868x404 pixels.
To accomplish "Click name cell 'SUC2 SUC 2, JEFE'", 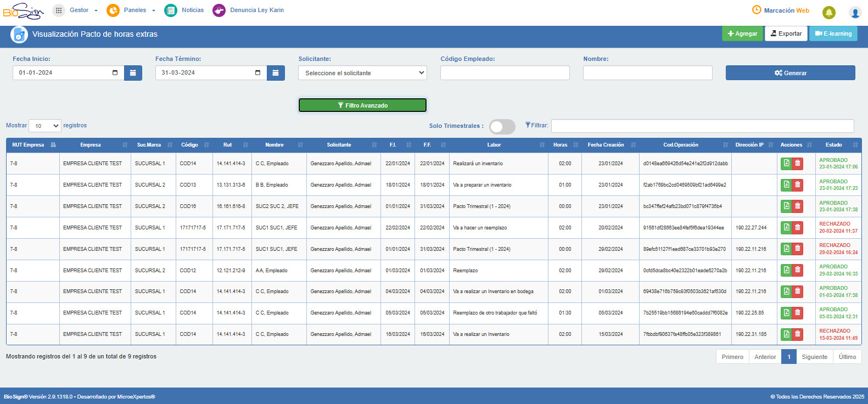I will (277, 206).
